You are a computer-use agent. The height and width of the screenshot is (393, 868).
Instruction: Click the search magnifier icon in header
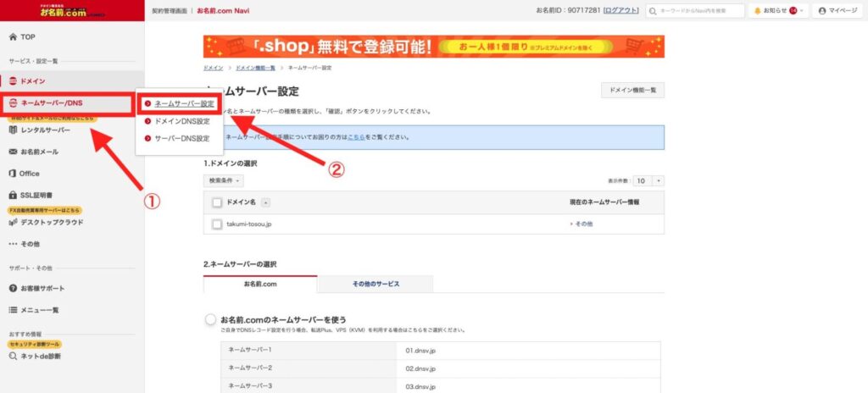654,11
